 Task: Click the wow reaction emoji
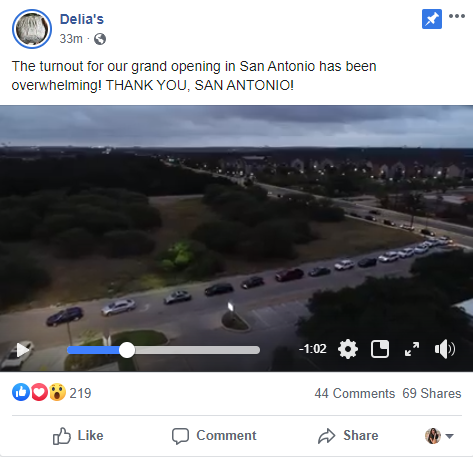click(x=57, y=392)
